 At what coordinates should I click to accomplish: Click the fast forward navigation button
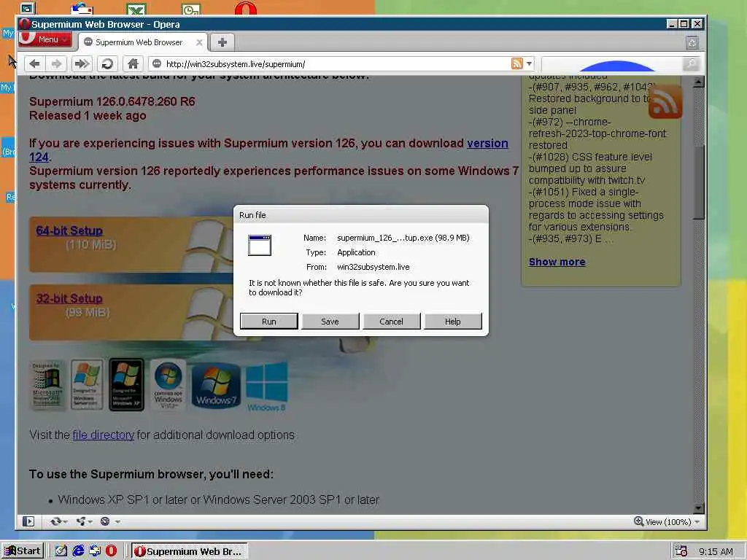pos(82,64)
